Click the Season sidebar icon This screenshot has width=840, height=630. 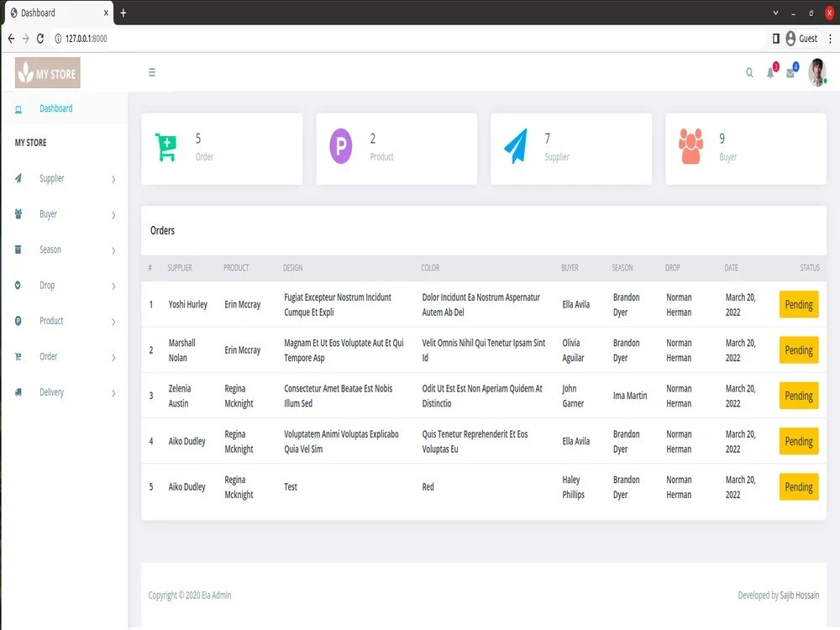coord(18,249)
